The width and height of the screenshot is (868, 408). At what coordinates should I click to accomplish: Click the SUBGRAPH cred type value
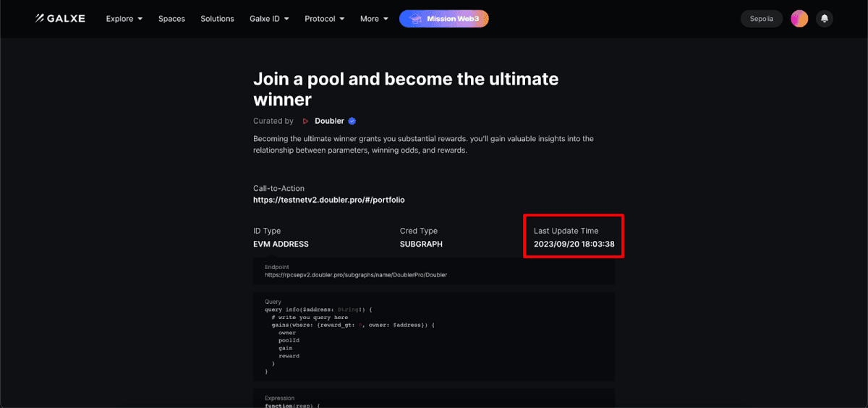(421, 245)
